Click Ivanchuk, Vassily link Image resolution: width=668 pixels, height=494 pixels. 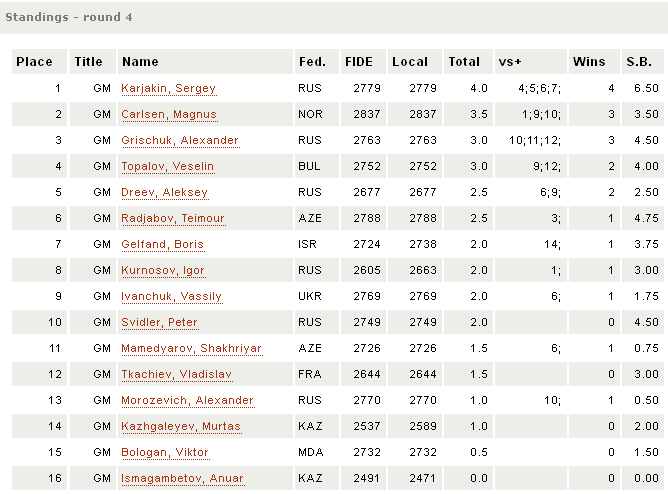click(171, 297)
